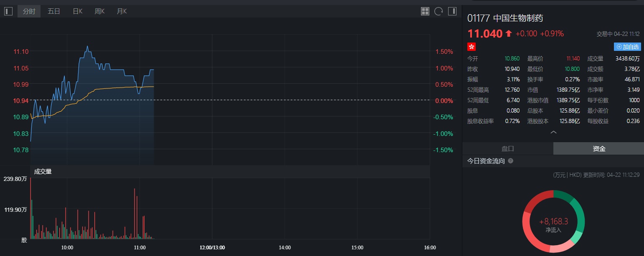644x256 pixels.
Task: Switch to the 盘口 tab
Action: (x=507, y=148)
